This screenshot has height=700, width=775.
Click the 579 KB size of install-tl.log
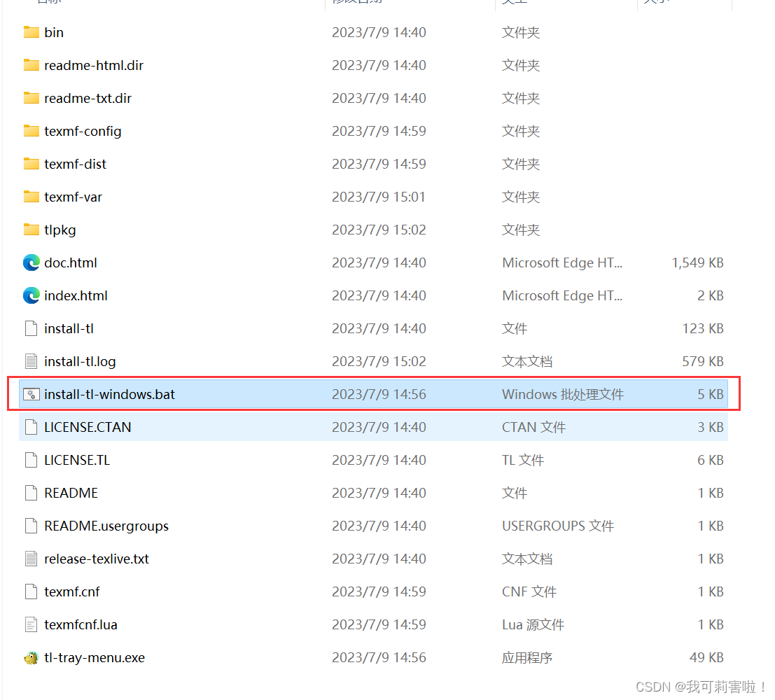703,361
